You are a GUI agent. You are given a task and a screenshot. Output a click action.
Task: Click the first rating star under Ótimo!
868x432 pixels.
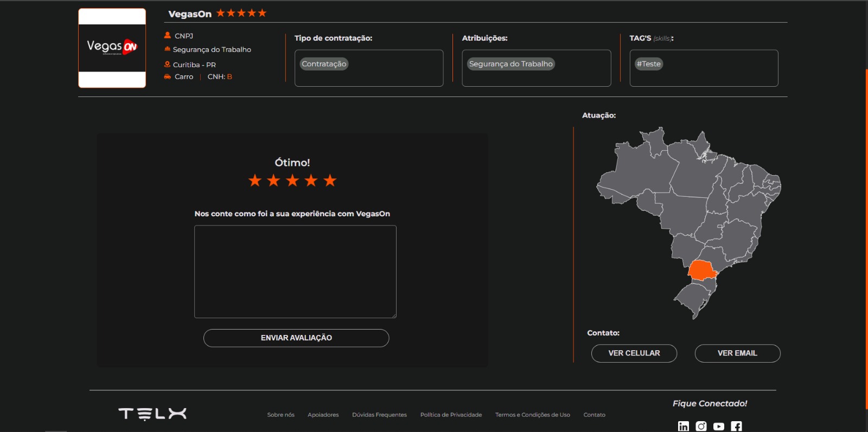click(x=255, y=180)
